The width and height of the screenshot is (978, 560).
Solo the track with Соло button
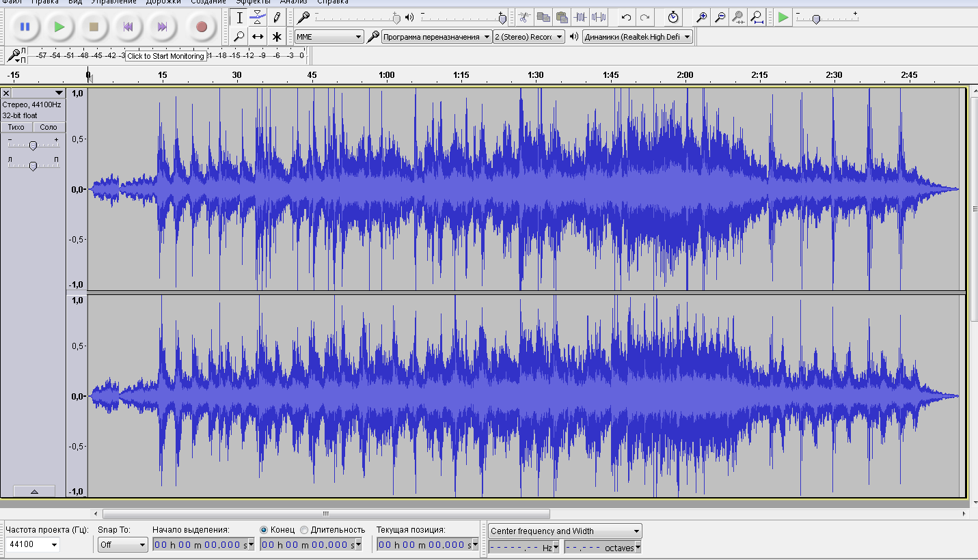click(x=49, y=127)
